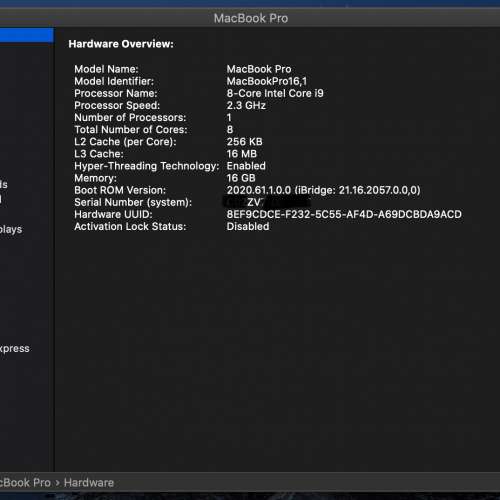Click the 'L2 Cache (per Core):' label
This screenshot has width=500, height=500.
click(125, 142)
